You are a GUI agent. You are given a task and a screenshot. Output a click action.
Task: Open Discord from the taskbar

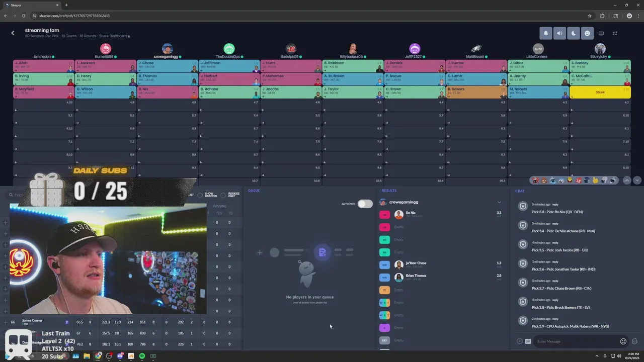coord(120,356)
